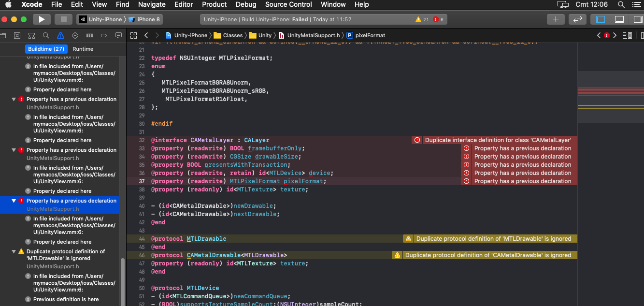Open the Test navigator

75,36
